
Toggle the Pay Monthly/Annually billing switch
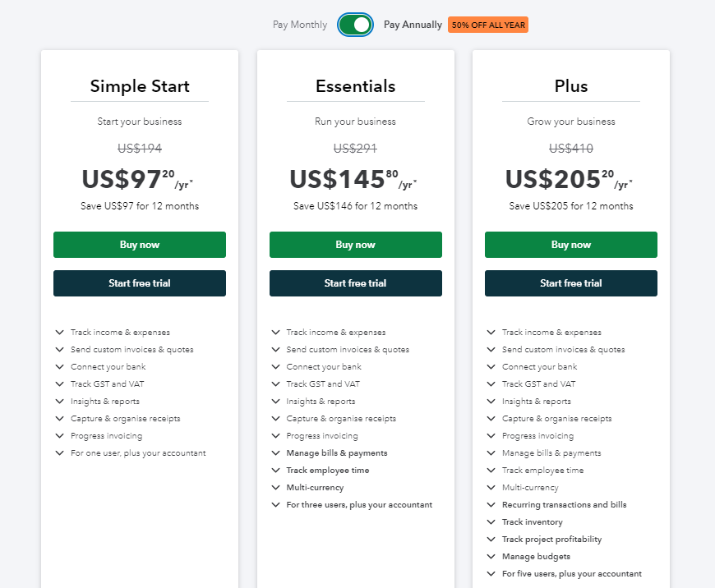(x=355, y=25)
